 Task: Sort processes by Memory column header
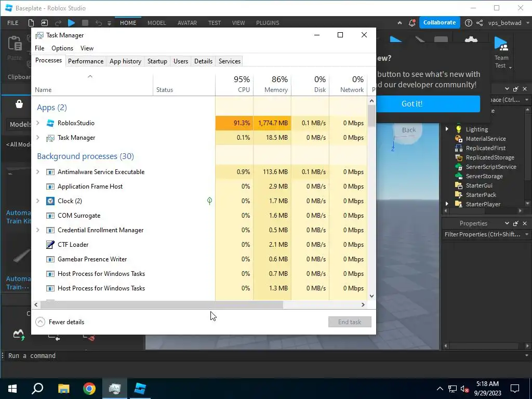pyautogui.click(x=272, y=85)
